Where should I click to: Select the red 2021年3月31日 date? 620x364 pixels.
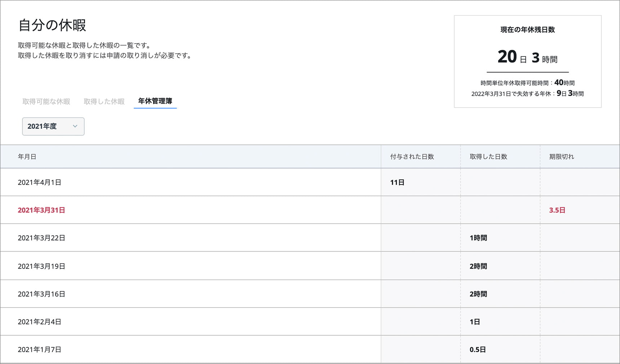click(41, 210)
